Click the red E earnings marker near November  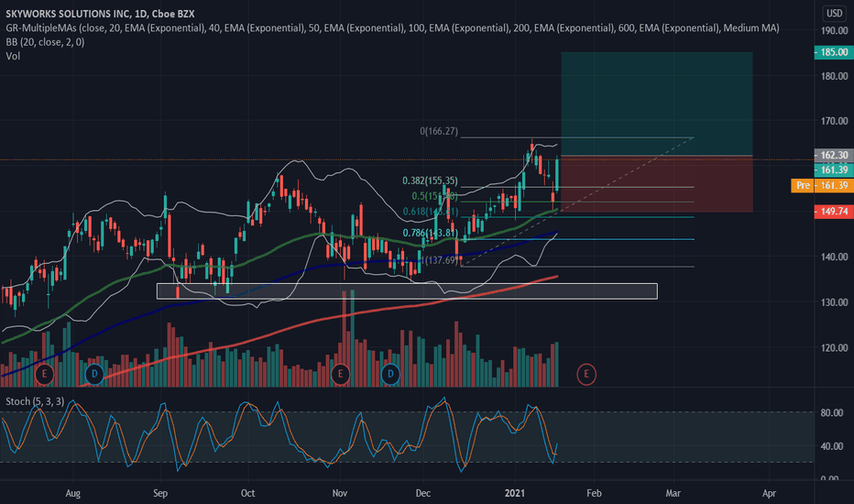[x=340, y=374]
